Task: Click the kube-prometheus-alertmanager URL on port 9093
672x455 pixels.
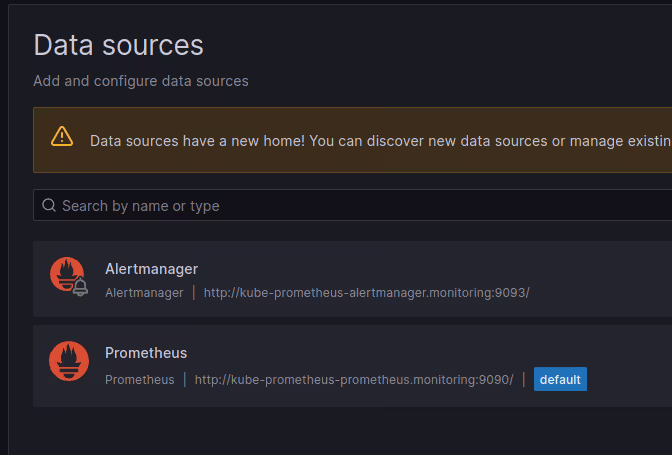Action: [366, 293]
